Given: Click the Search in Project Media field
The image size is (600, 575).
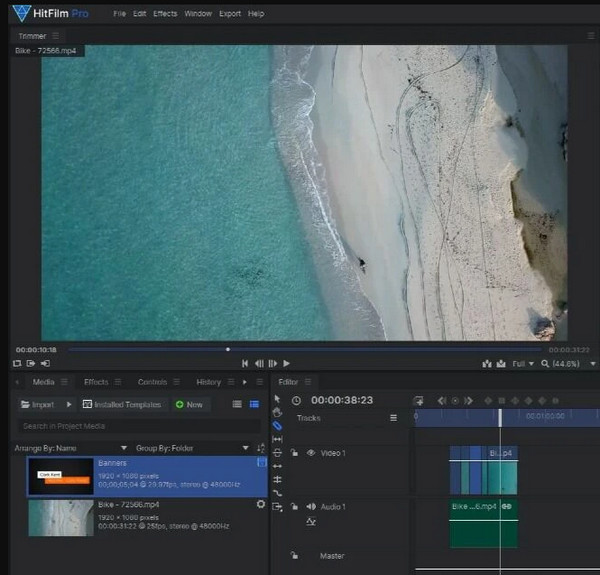Looking at the screenshot, I should pos(140,426).
